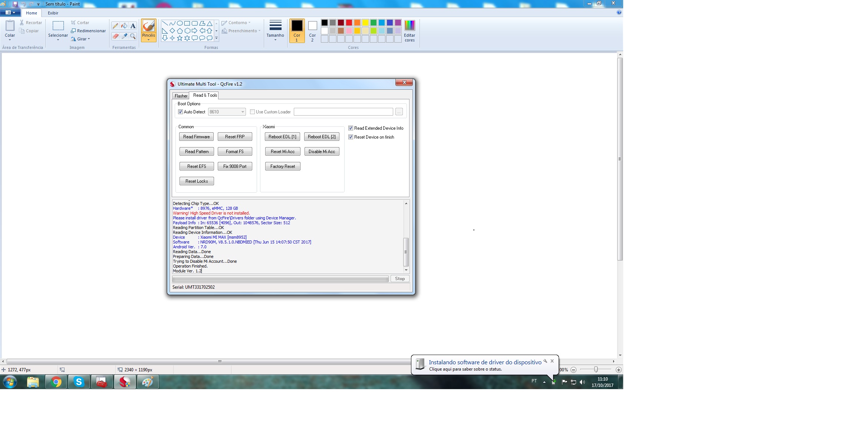868x441 pixels.
Task: Click the zoom in plus button
Action: [618, 370]
